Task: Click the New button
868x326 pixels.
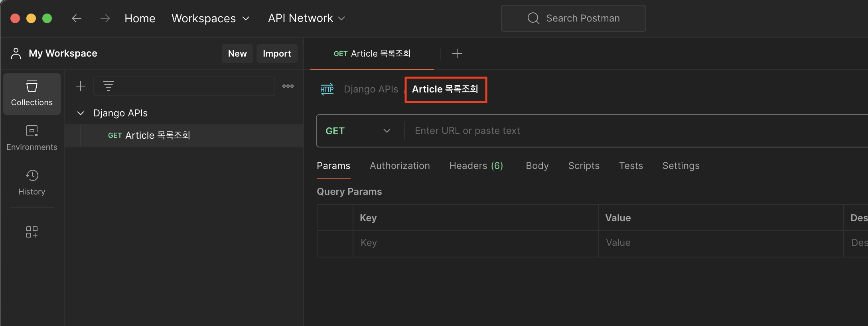Action: [x=237, y=53]
